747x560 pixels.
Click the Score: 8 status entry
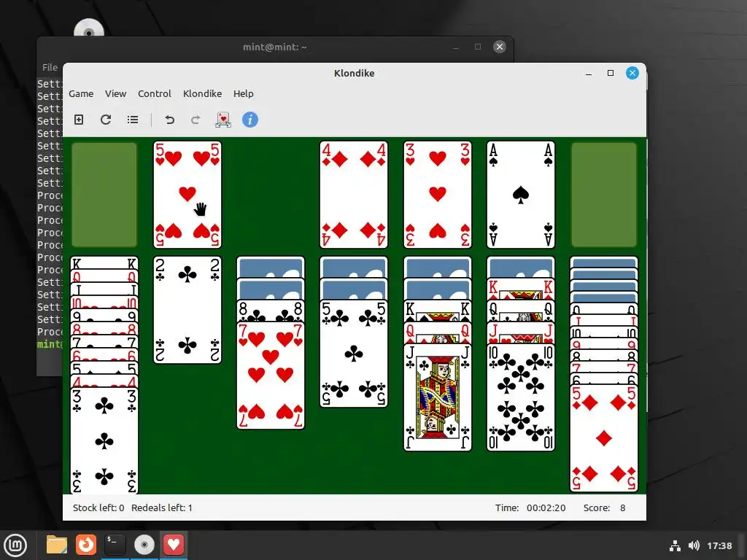[x=604, y=507]
